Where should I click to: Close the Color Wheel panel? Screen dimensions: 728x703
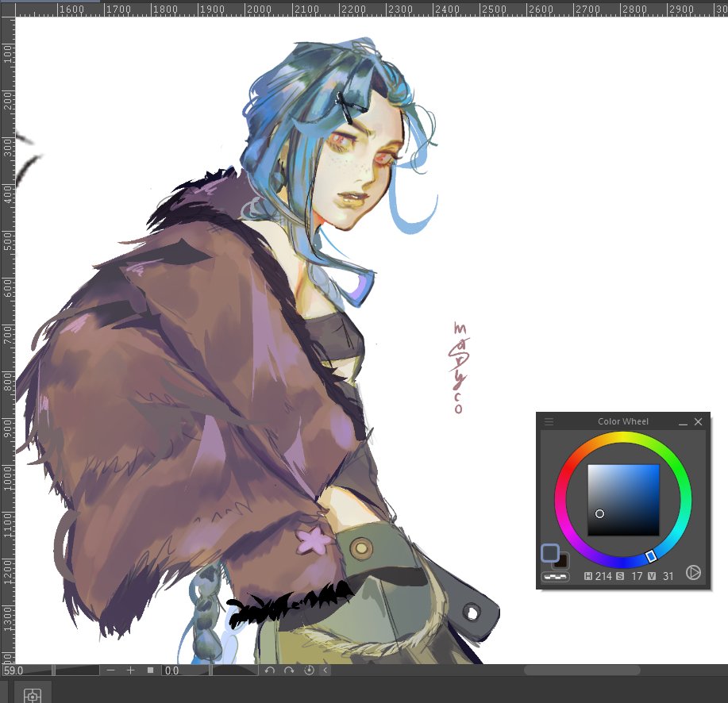[699, 422]
